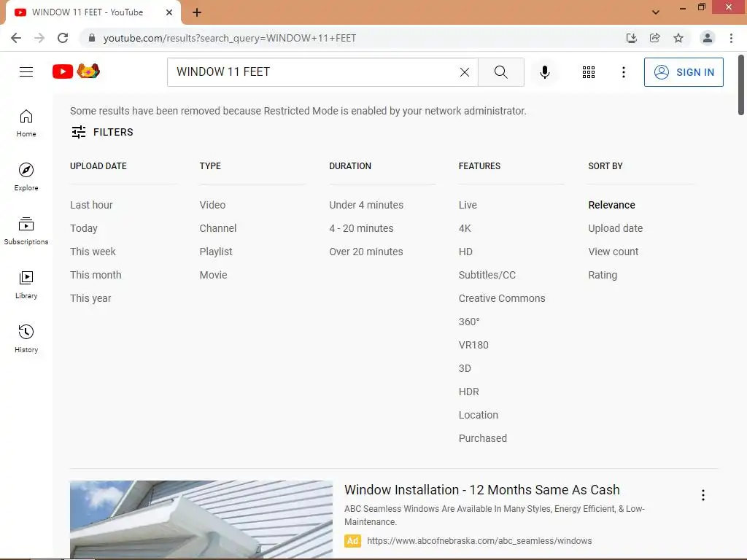
Task: Open Library in sidebar
Action: coord(26,285)
